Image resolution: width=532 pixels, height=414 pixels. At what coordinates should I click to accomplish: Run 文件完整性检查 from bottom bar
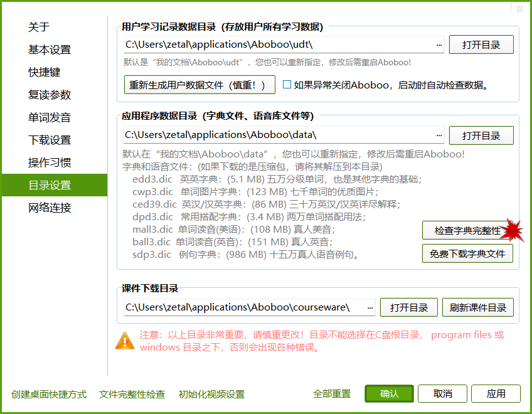[132, 395]
